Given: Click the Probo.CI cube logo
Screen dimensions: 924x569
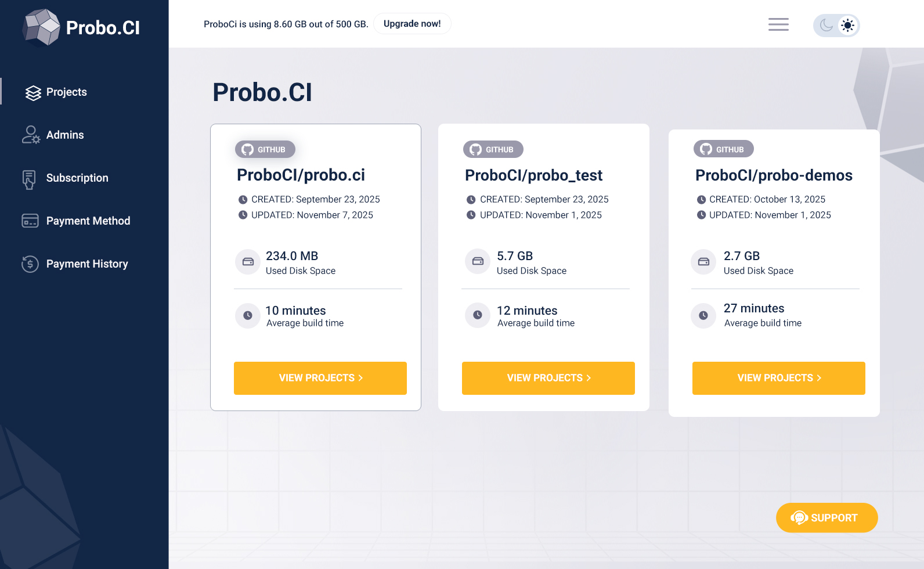Looking at the screenshot, I should [x=41, y=26].
